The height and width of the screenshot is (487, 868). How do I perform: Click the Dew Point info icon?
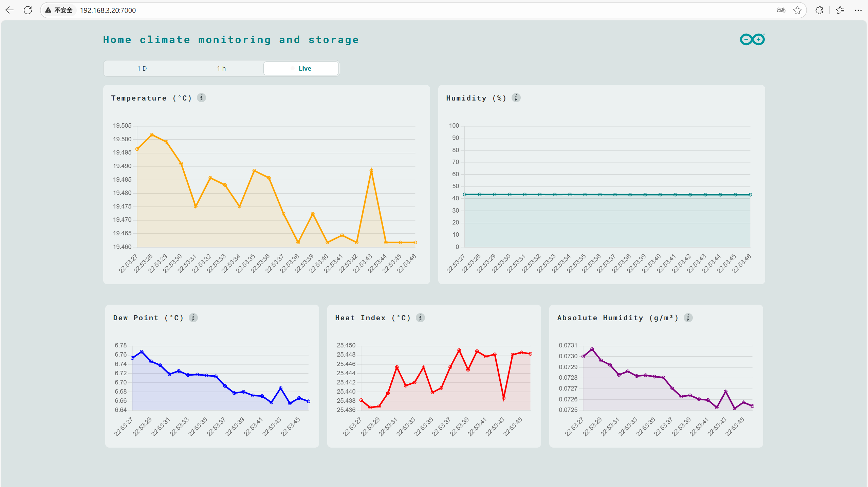pos(193,318)
